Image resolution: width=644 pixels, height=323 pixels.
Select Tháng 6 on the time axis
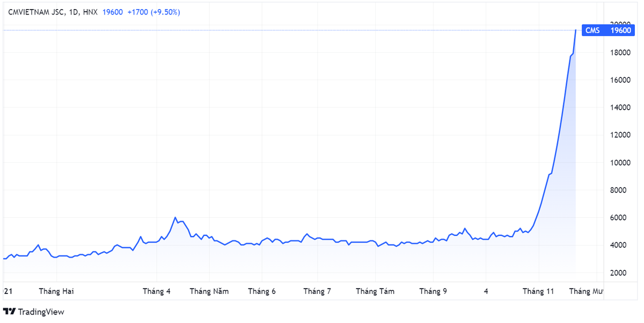click(x=261, y=291)
